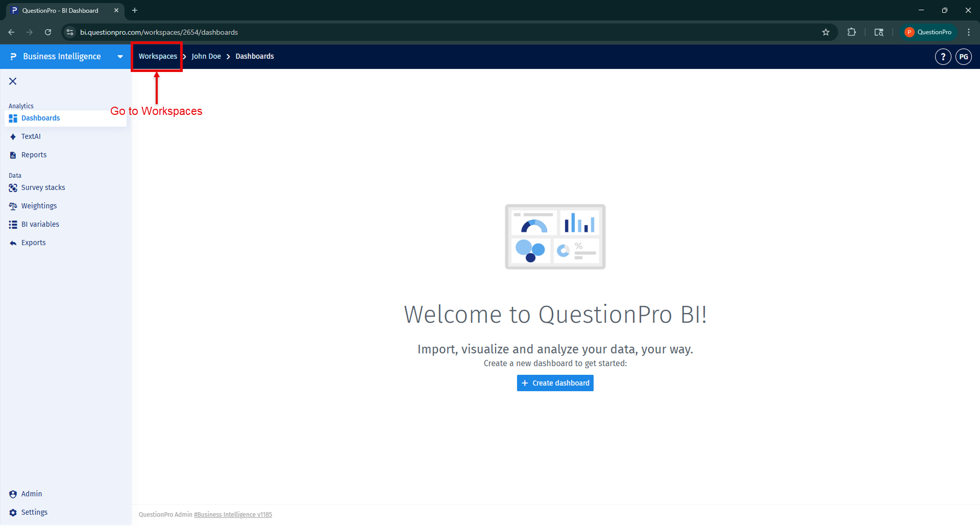View site information icon in address bar
980x527 pixels.
70,32
